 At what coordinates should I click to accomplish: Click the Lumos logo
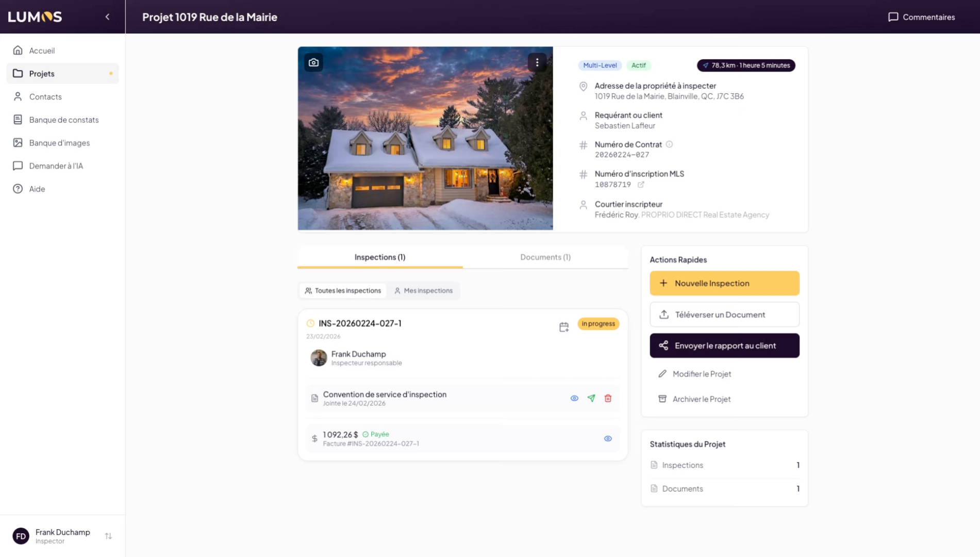35,17
